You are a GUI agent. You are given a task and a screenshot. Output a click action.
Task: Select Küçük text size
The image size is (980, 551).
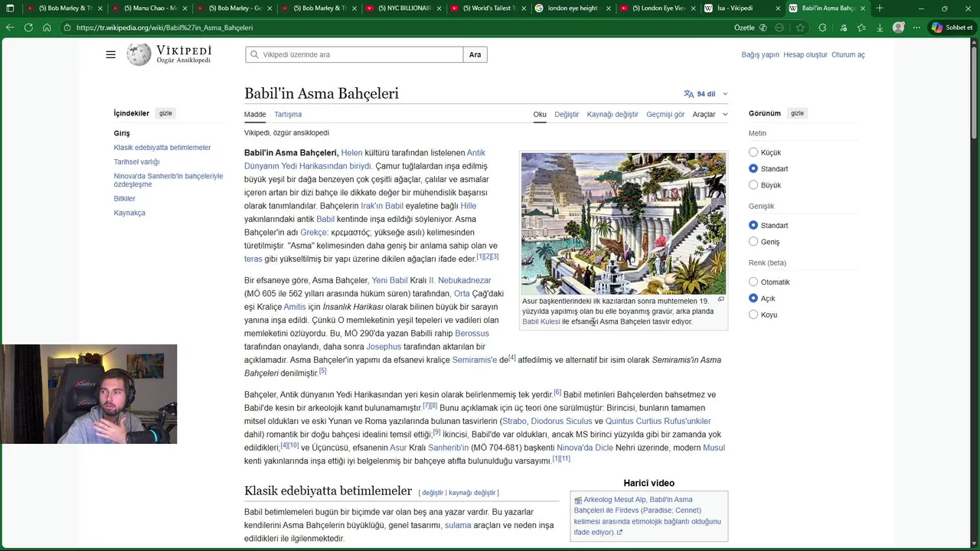(x=753, y=152)
